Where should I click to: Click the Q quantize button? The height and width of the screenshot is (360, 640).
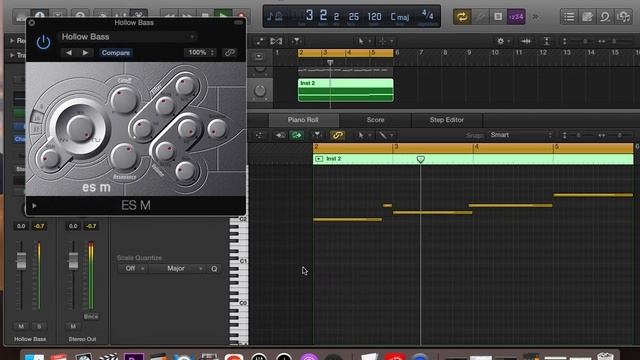click(214, 269)
